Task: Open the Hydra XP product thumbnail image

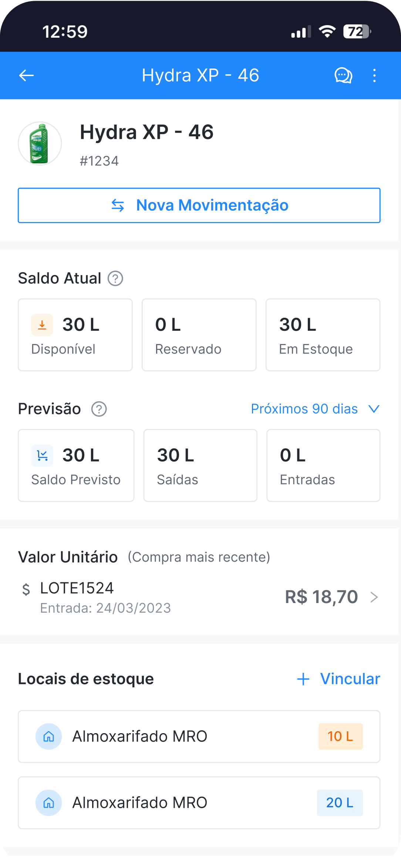Action: coord(40,143)
